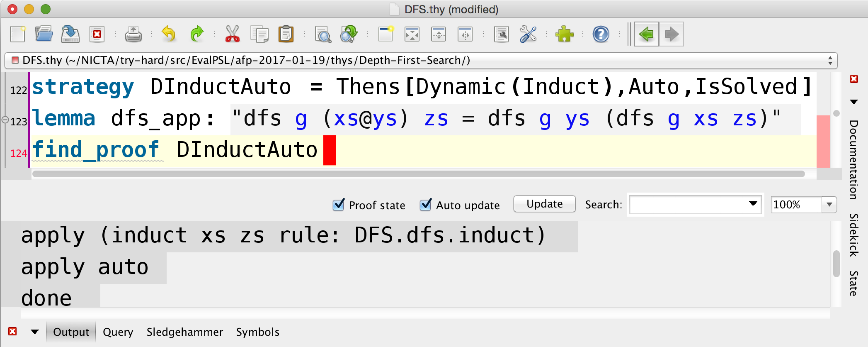
Task: Open the Plugin Manager puzzle icon
Action: [x=565, y=34]
